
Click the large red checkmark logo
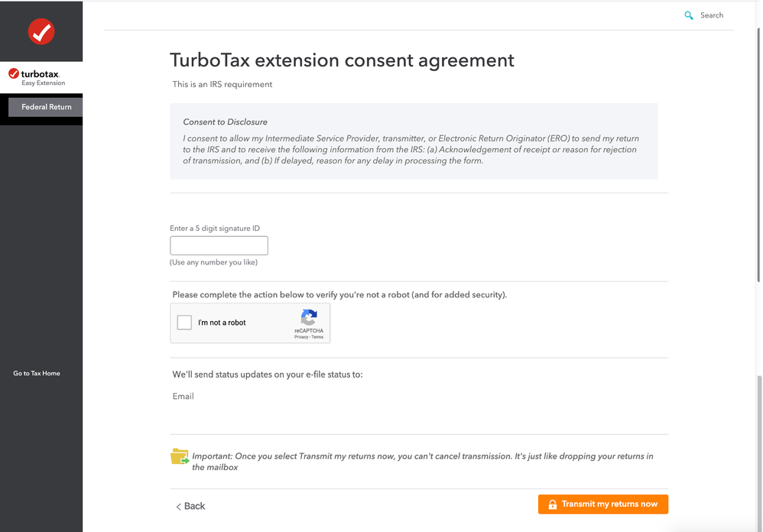click(x=41, y=31)
